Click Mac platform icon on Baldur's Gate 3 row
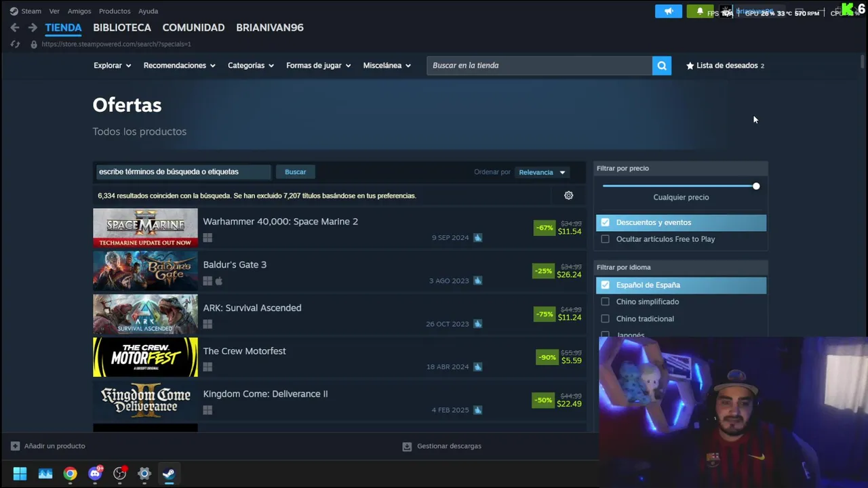868x488 pixels. (x=218, y=281)
